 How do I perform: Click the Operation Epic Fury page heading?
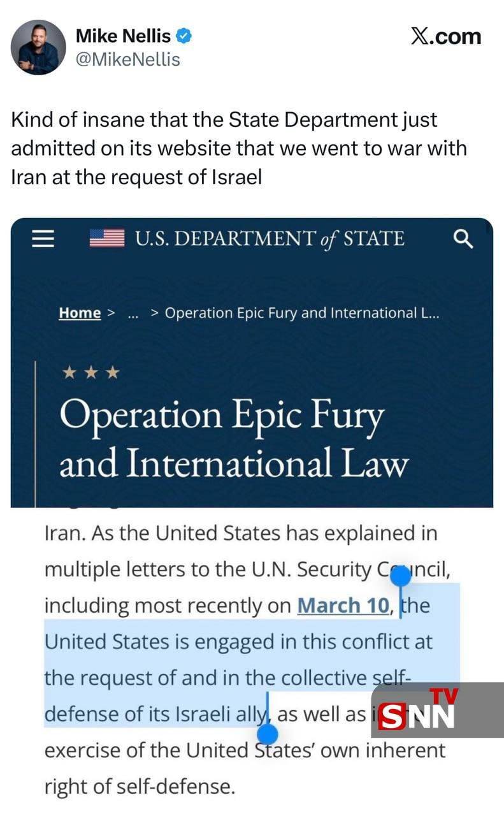[233, 439]
